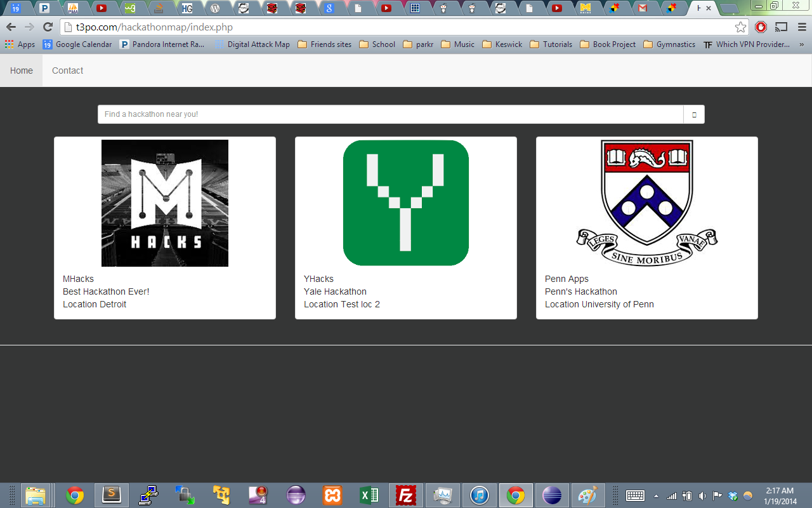The width and height of the screenshot is (812, 508).
Task: Open the Pandora Internet Radio bookmark
Action: (162, 44)
